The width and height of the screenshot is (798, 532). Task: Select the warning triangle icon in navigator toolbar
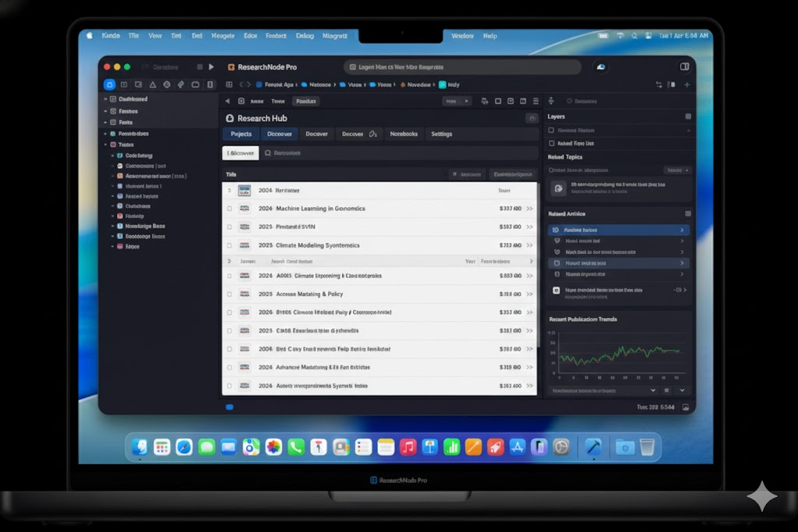click(x=153, y=84)
